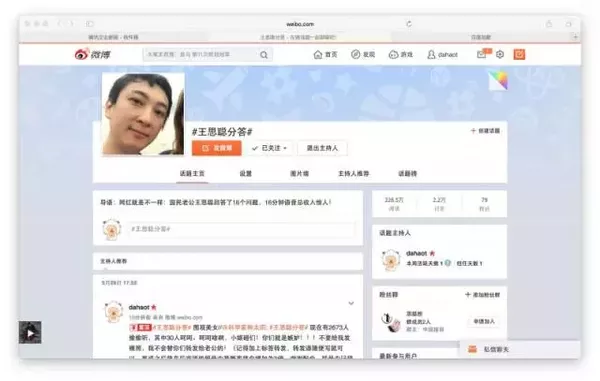Select the 设置 tab

coord(246,174)
